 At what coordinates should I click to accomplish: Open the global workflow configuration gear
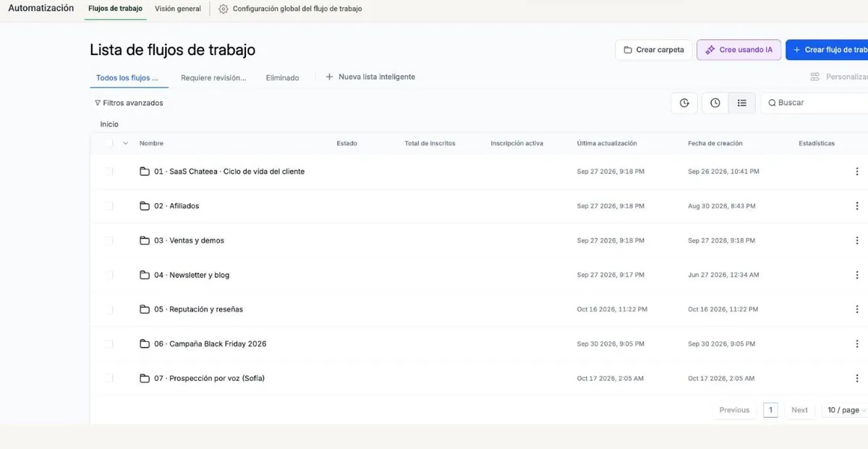coord(223,9)
